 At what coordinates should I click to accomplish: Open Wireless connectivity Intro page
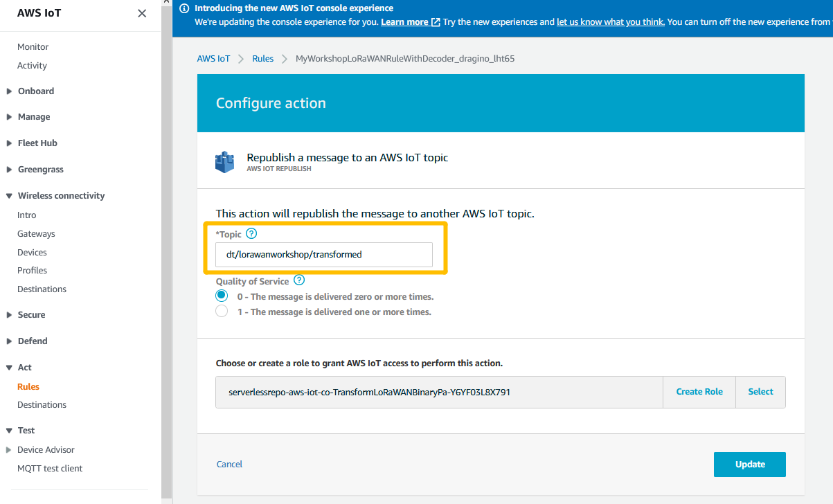26,215
